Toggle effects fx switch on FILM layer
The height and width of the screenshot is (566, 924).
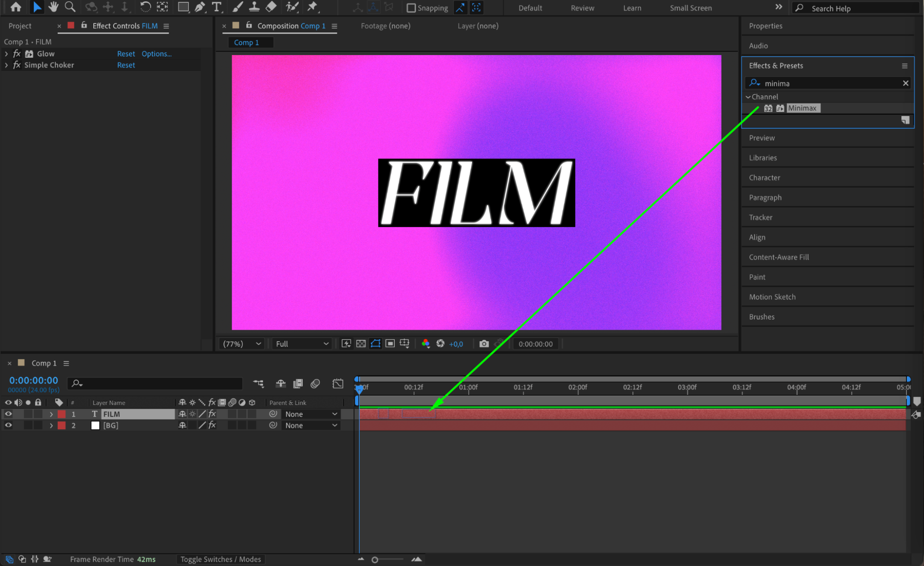[212, 414]
